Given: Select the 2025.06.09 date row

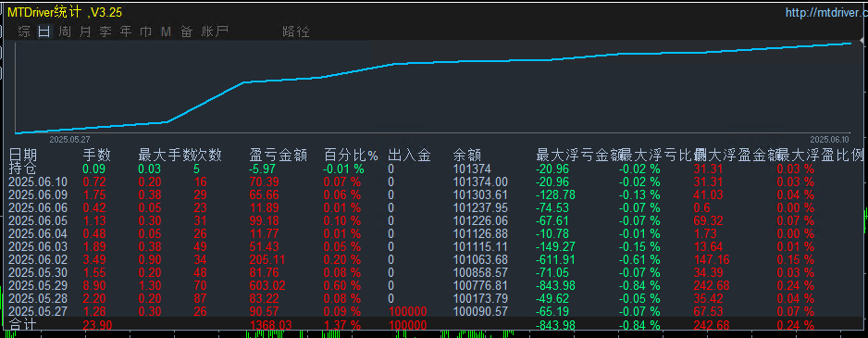Looking at the screenshot, I should pos(38,194).
